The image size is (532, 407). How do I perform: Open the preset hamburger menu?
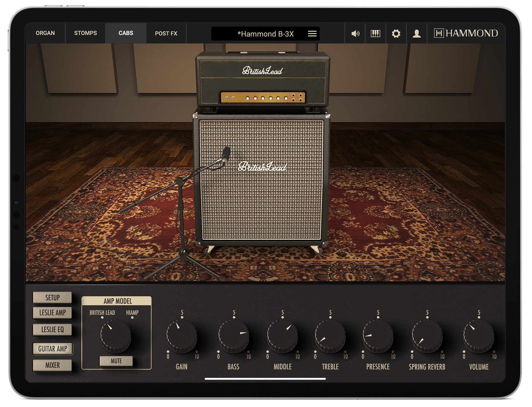pyautogui.click(x=312, y=33)
